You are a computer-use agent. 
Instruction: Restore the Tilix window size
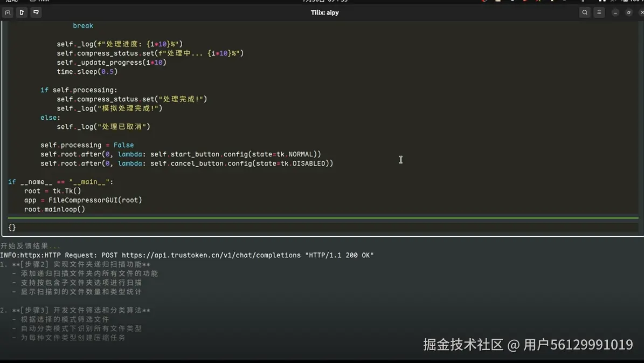(x=629, y=13)
